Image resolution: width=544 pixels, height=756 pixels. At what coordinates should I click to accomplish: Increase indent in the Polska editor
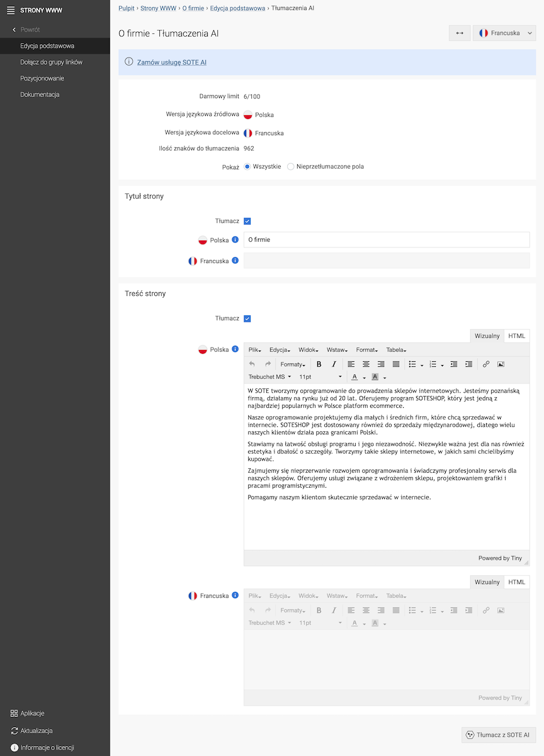(x=469, y=364)
